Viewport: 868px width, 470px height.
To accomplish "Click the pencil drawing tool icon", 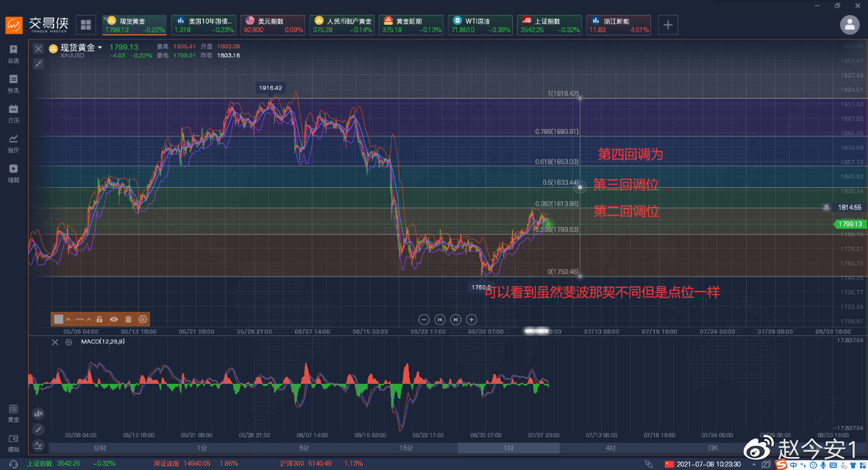I will point(38,429).
